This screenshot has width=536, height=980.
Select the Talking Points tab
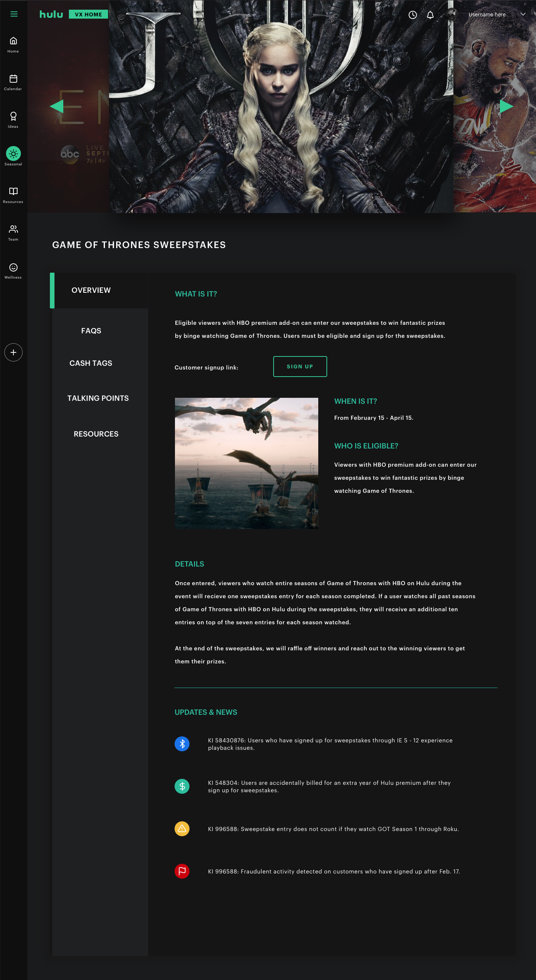(x=98, y=398)
